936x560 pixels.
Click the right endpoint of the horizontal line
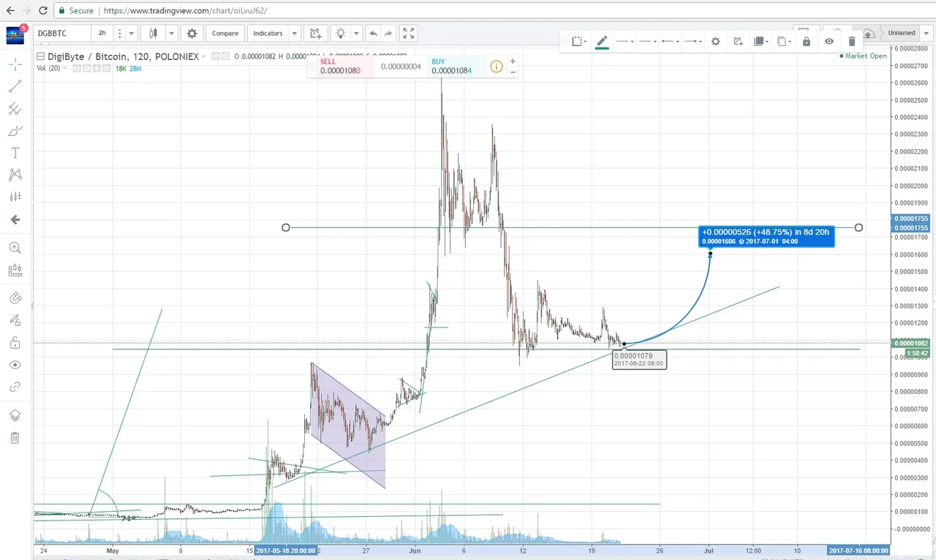(858, 227)
